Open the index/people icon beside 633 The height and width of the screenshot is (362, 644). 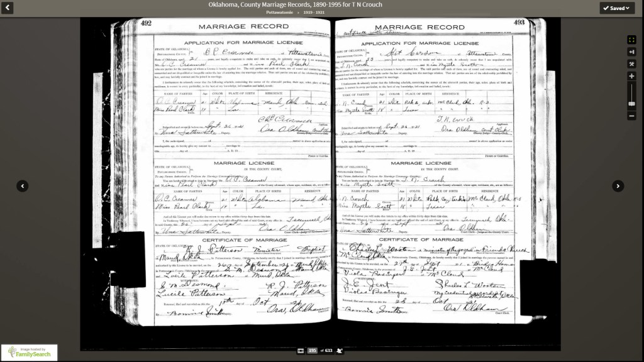pos(340,351)
